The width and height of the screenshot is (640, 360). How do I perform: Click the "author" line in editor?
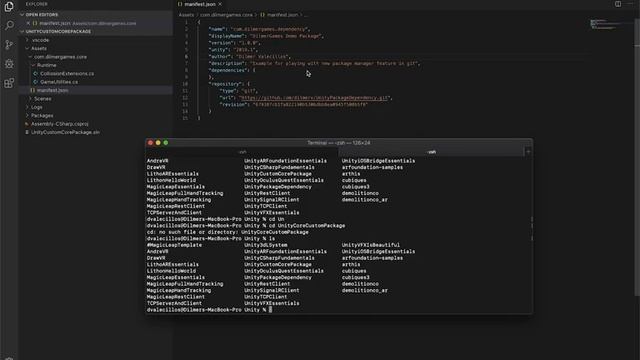249,57
